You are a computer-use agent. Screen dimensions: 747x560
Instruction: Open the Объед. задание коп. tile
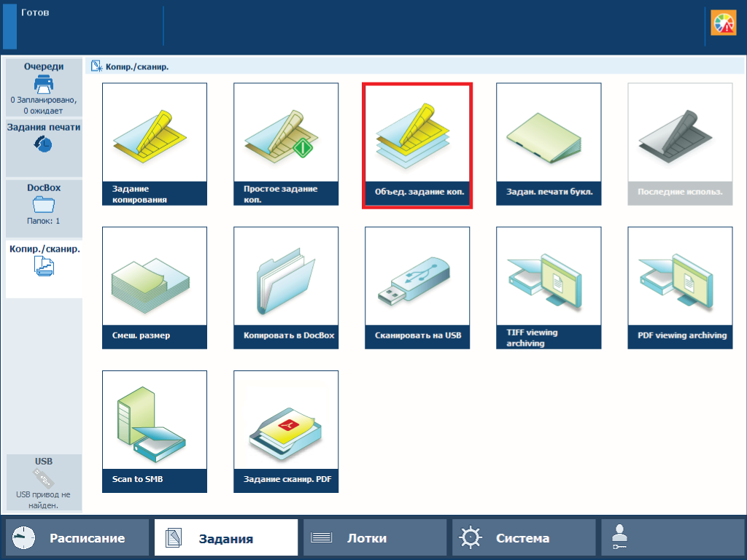point(417,145)
